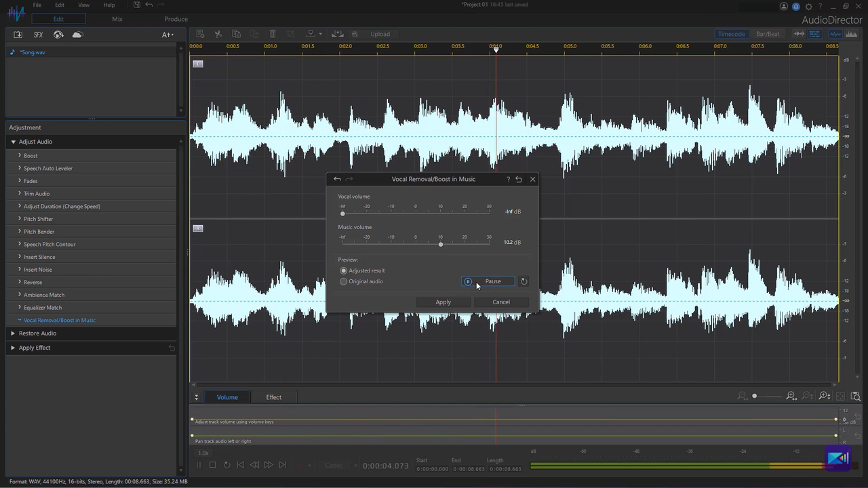Select the waveform view icon

835,34
